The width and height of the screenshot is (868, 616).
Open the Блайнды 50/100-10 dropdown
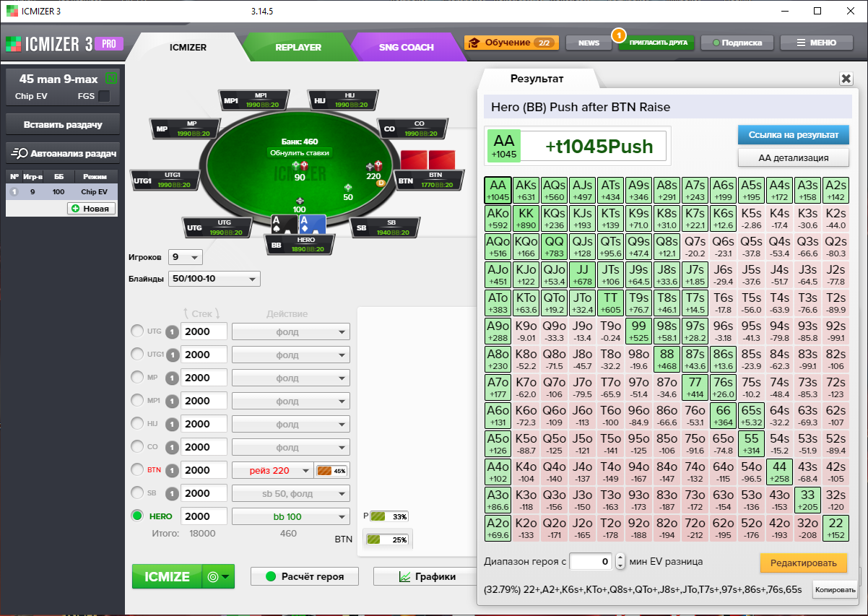pos(214,279)
